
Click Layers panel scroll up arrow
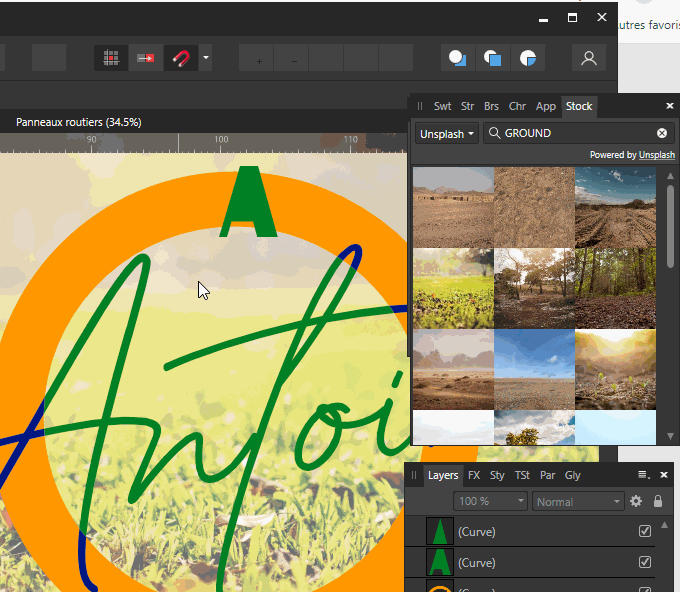[664, 525]
